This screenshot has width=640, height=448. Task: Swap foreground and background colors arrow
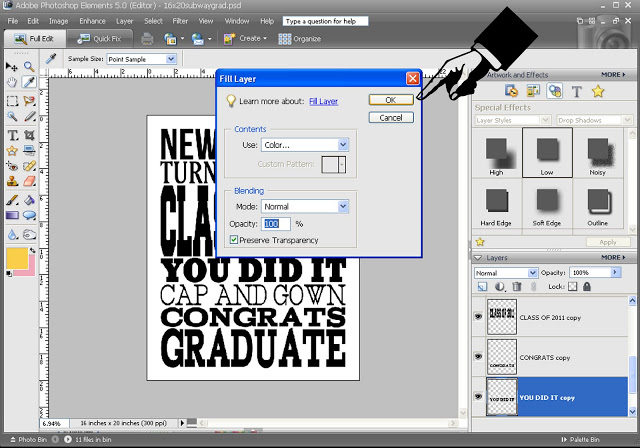[32, 251]
